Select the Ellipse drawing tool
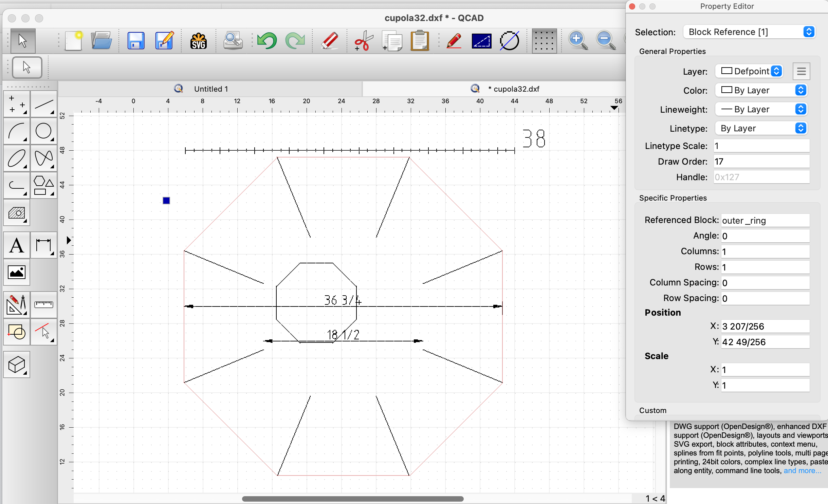The image size is (828, 504). point(17,158)
